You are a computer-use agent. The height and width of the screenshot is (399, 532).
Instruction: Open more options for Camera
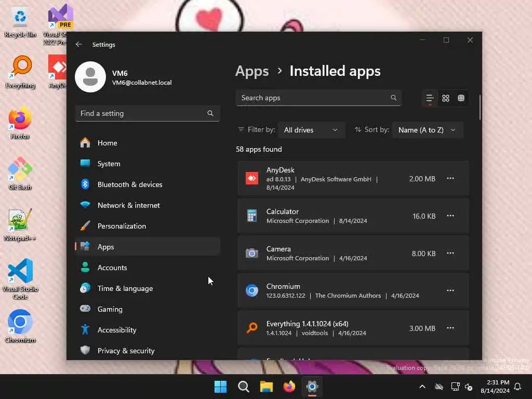[x=450, y=253]
